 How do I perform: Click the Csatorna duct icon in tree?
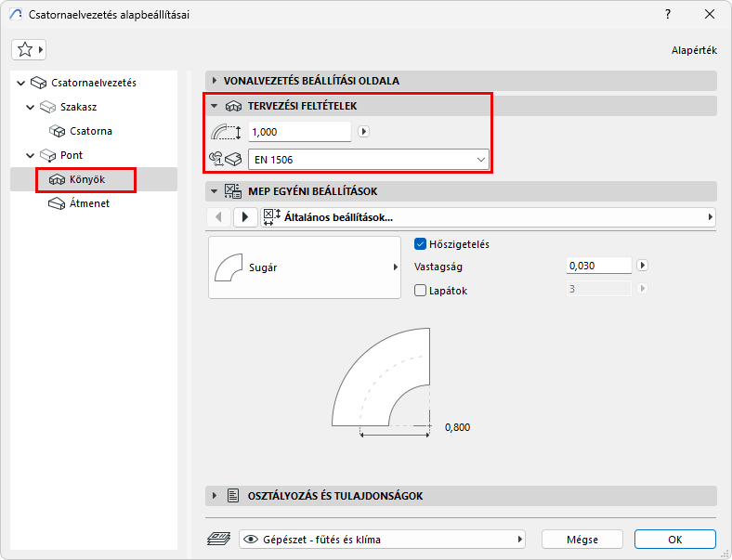(58, 131)
